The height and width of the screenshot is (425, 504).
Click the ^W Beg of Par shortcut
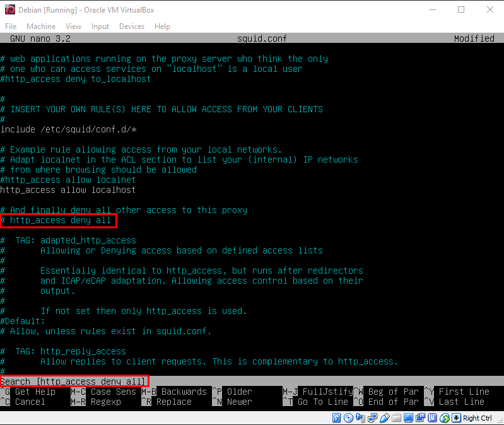click(x=386, y=392)
